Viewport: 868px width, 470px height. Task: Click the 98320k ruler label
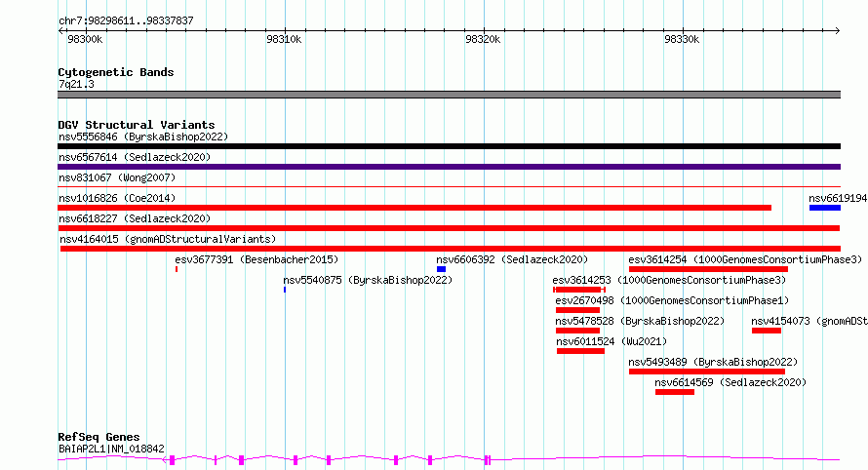483,39
